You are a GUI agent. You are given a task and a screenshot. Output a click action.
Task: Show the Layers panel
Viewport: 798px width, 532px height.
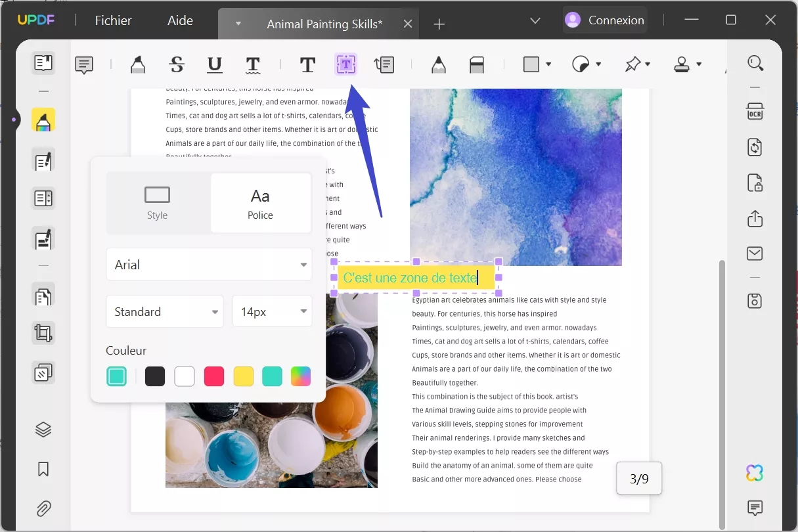coord(43,430)
